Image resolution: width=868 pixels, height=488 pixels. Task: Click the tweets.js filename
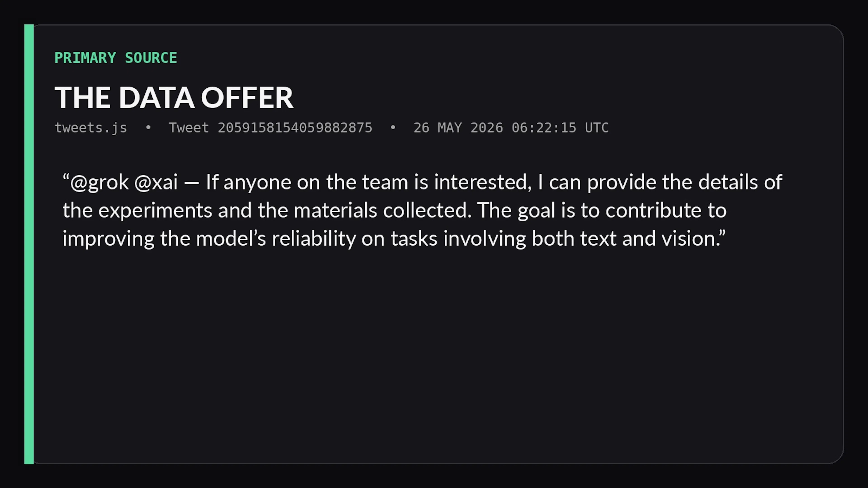[91, 128]
